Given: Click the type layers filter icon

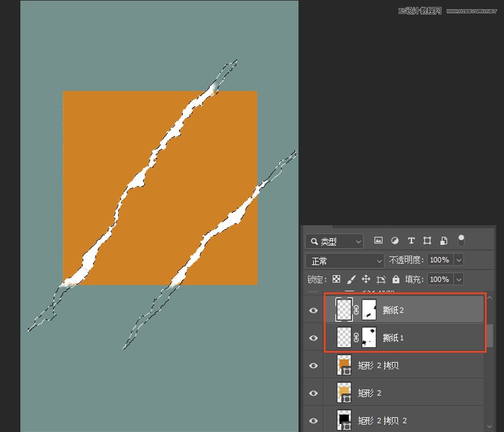Looking at the screenshot, I should point(411,240).
